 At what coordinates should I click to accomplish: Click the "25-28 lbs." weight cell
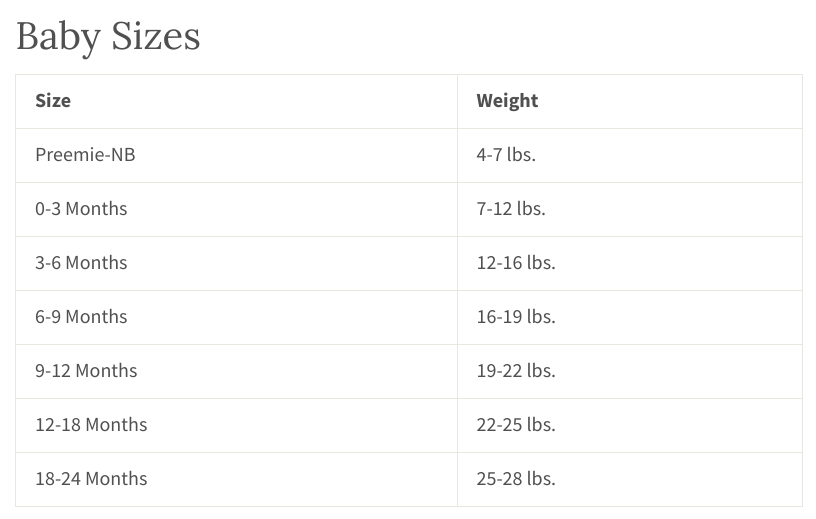tap(516, 479)
